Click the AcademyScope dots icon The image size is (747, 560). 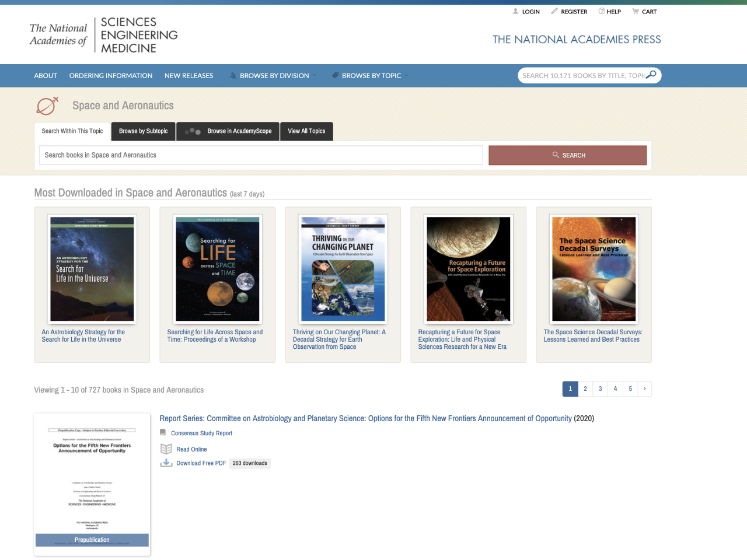193,131
